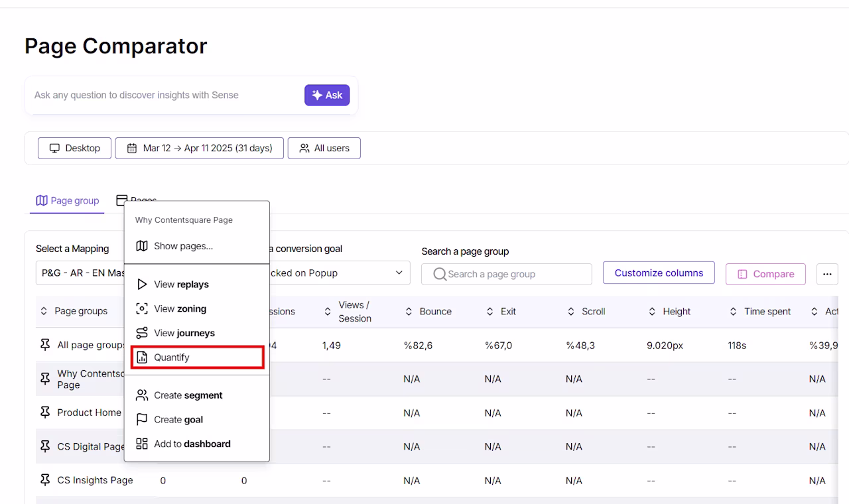Open the three-dots more options menu

(827, 274)
